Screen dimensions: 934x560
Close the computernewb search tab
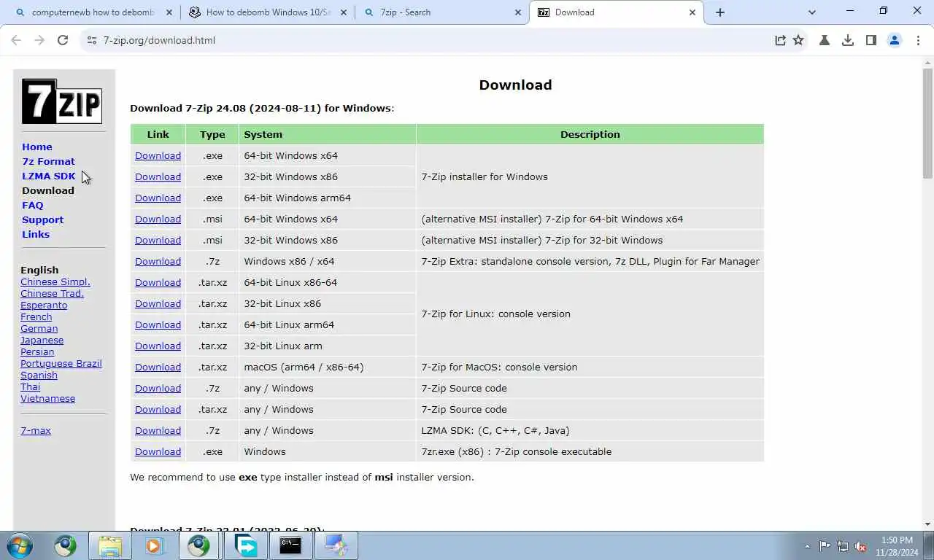pyautogui.click(x=169, y=12)
